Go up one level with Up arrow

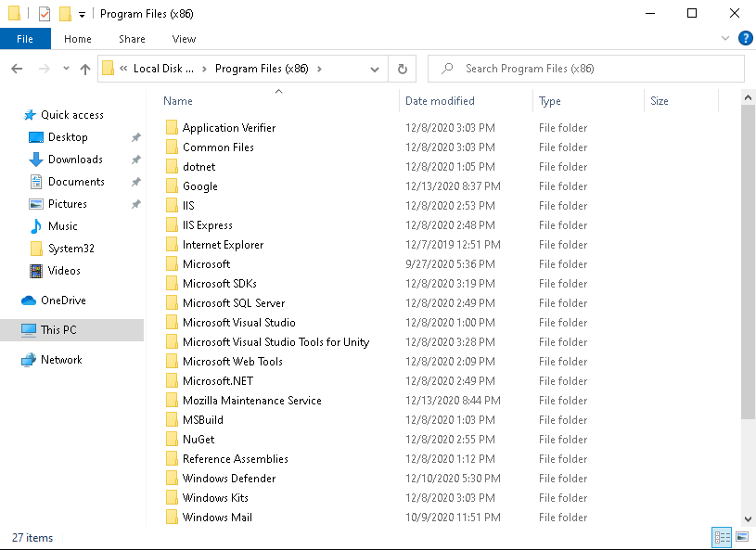pos(85,69)
